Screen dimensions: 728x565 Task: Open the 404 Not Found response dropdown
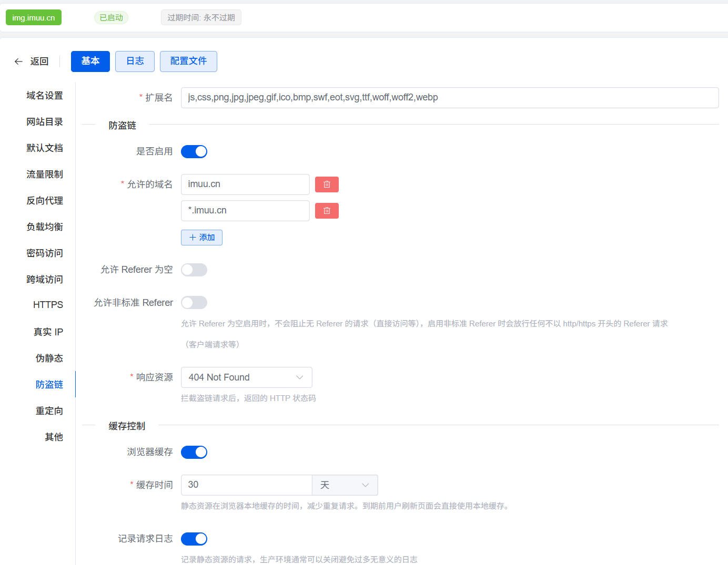click(246, 377)
